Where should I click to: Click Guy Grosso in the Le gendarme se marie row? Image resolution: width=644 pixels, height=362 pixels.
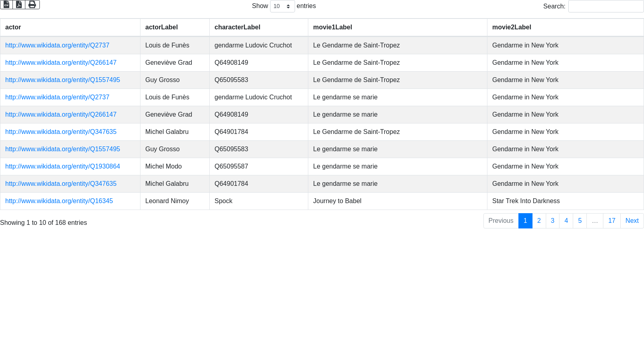(x=163, y=149)
